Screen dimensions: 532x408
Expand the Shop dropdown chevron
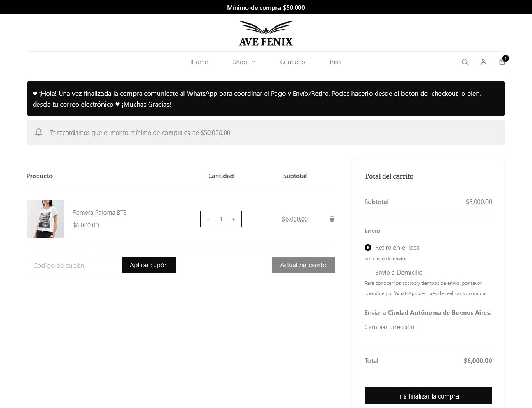click(x=254, y=62)
